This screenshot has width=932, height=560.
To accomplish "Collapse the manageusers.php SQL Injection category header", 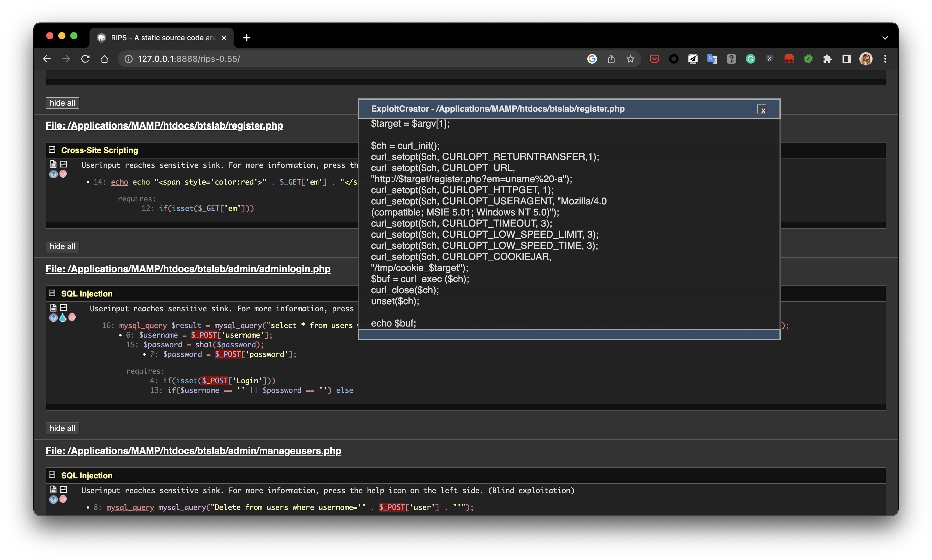I will point(52,475).
